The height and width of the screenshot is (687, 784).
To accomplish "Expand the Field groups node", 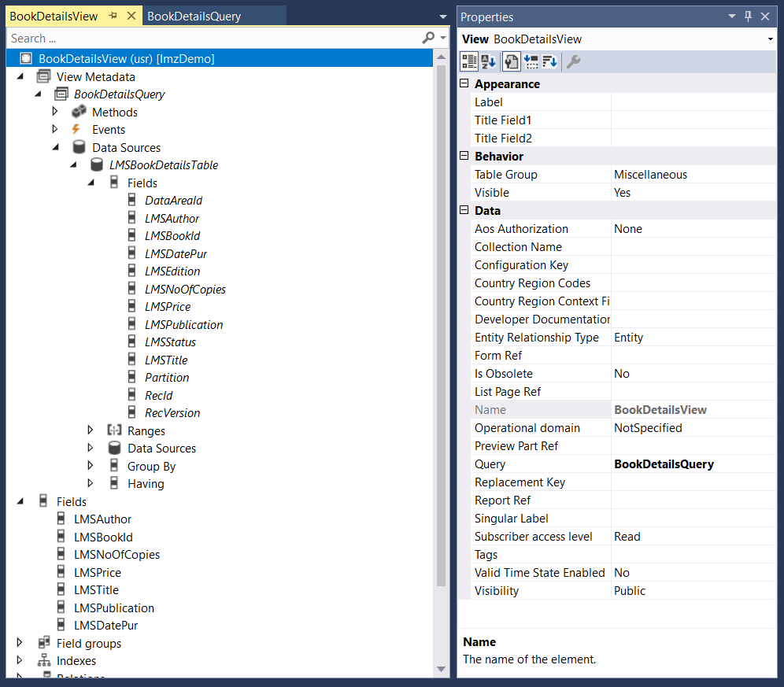I will pos(20,643).
